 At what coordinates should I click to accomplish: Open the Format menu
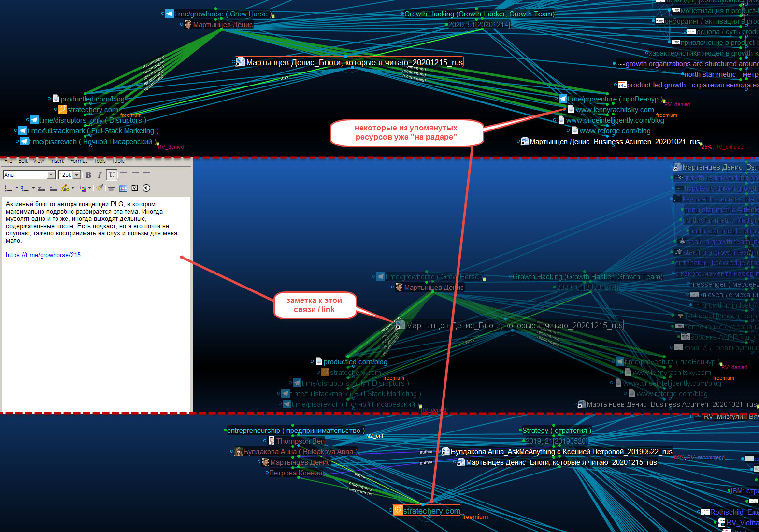(78, 161)
